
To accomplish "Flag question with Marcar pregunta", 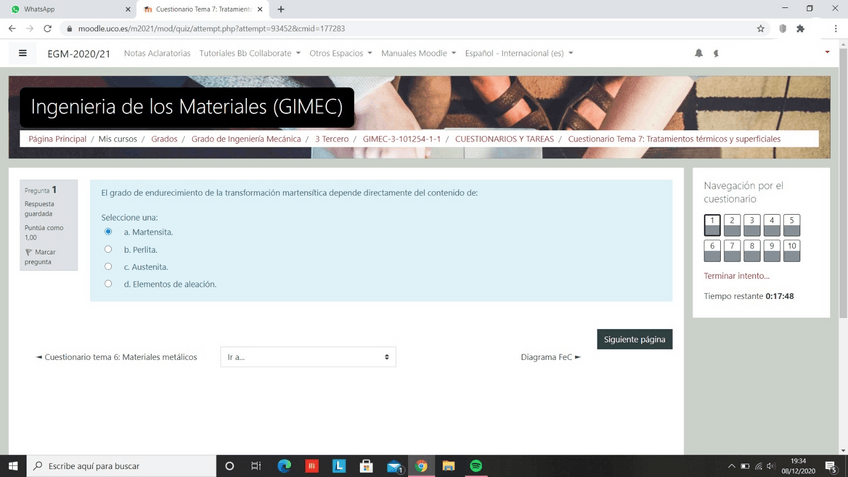I will pos(39,257).
